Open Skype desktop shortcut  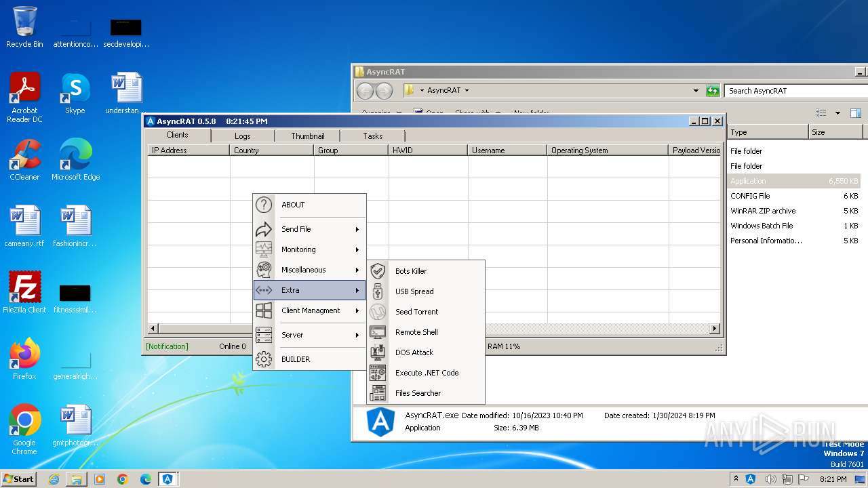pyautogui.click(x=75, y=94)
